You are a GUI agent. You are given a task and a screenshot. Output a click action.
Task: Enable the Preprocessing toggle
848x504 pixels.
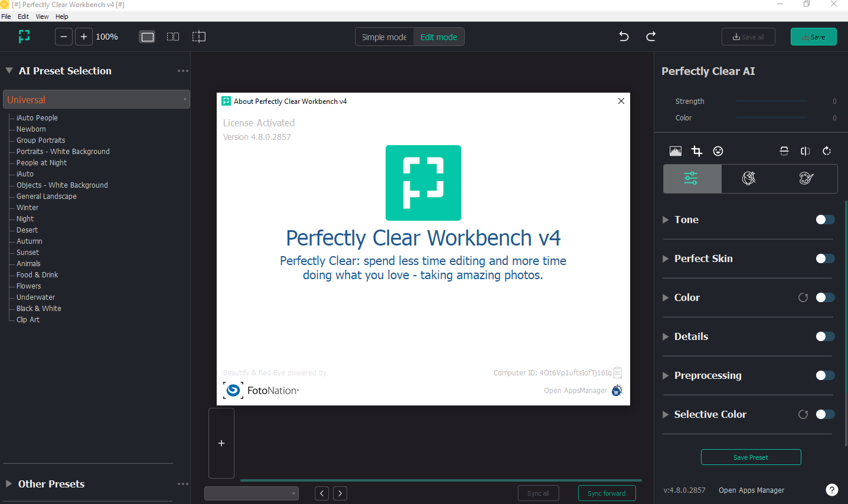coord(825,375)
